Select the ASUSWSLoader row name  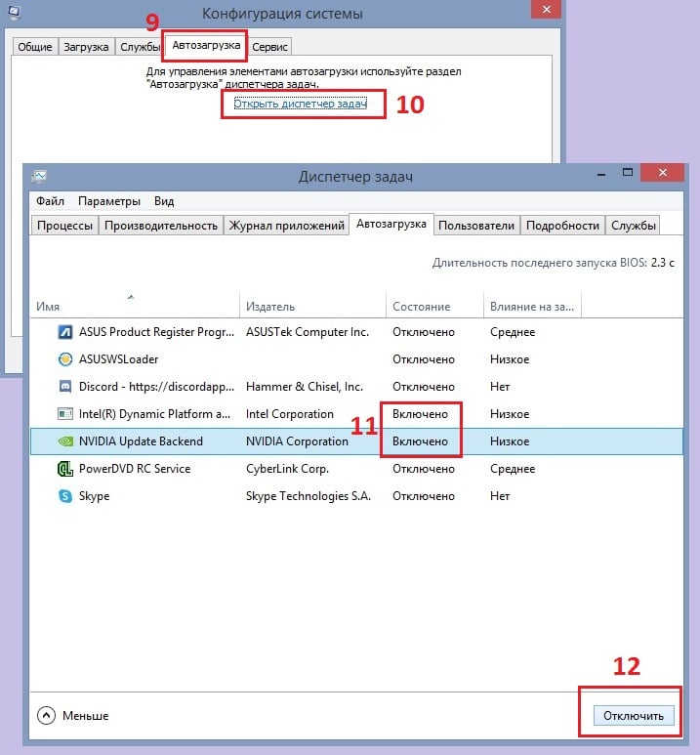(118, 359)
